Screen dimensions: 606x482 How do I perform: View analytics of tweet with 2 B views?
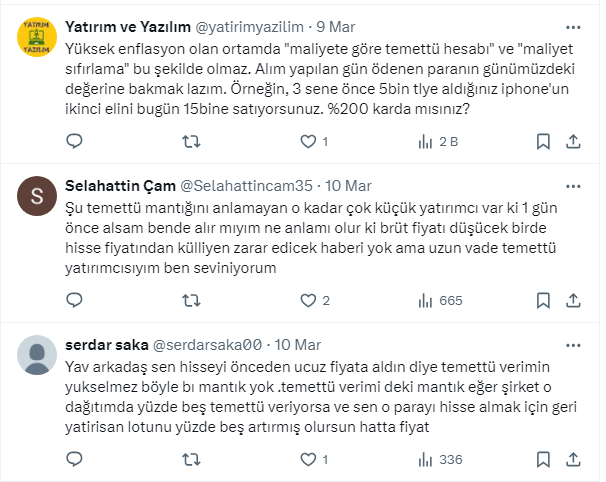click(428, 142)
